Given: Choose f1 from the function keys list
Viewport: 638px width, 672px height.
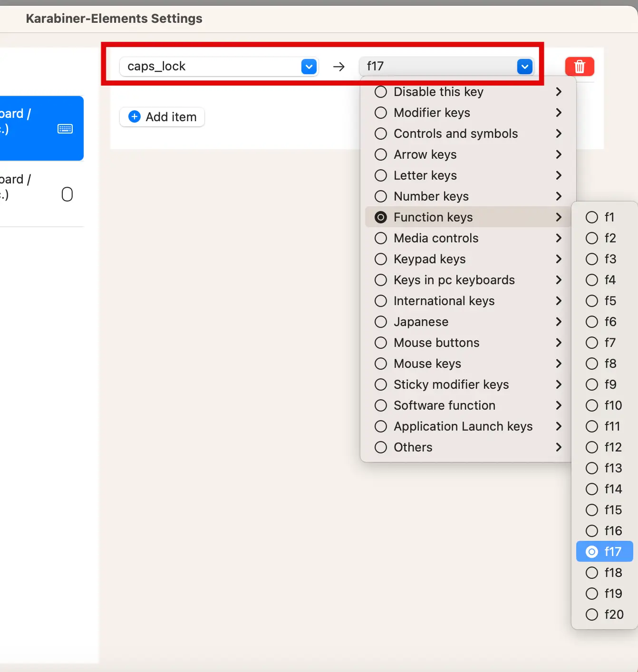Looking at the screenshot, I should pyautogui.click(x=604, y=217).
